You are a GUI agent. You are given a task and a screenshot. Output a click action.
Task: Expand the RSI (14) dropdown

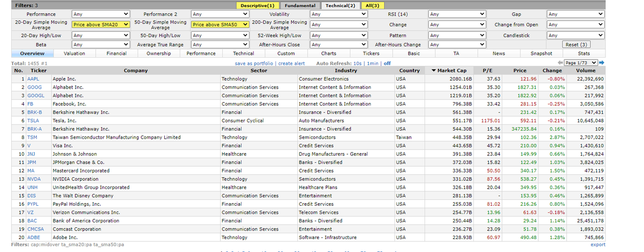click(x=457, y=15)
